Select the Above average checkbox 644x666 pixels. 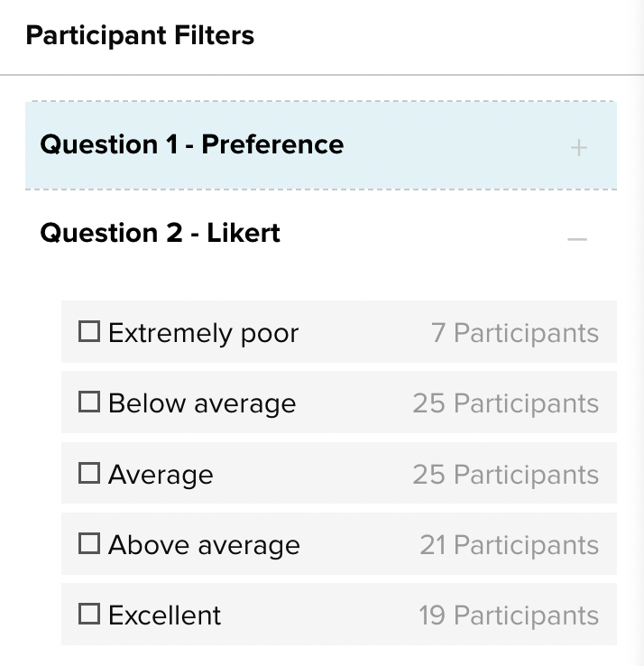pos(89,544)
